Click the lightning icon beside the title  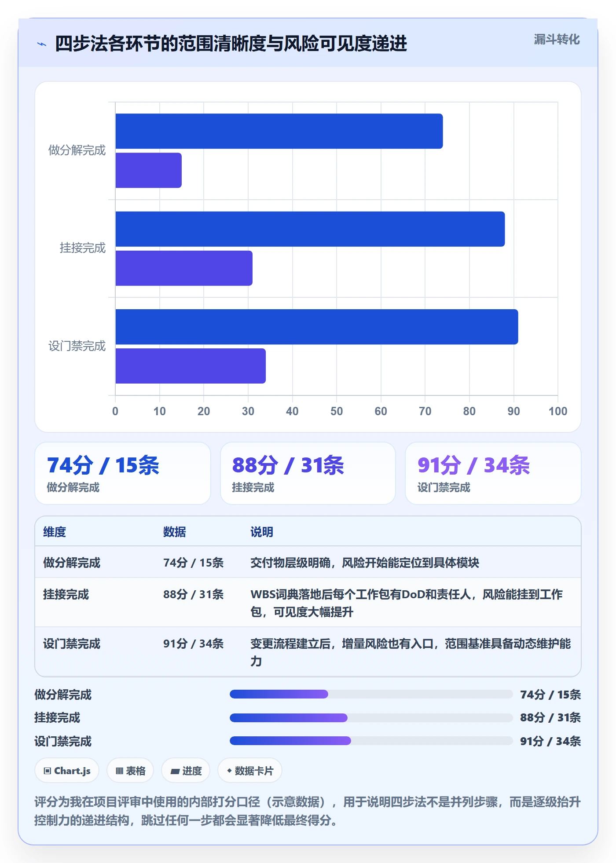tap(42, 44)
